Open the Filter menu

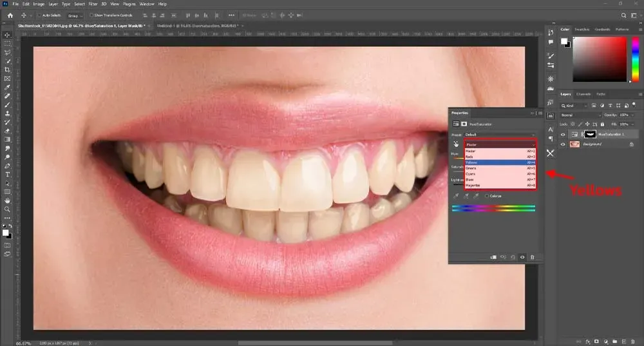[93, 4]
